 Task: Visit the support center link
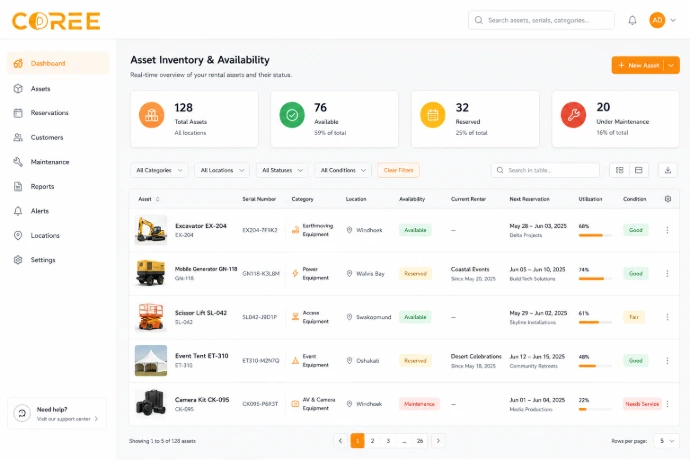pyautogui.click(x=67, y=419)
